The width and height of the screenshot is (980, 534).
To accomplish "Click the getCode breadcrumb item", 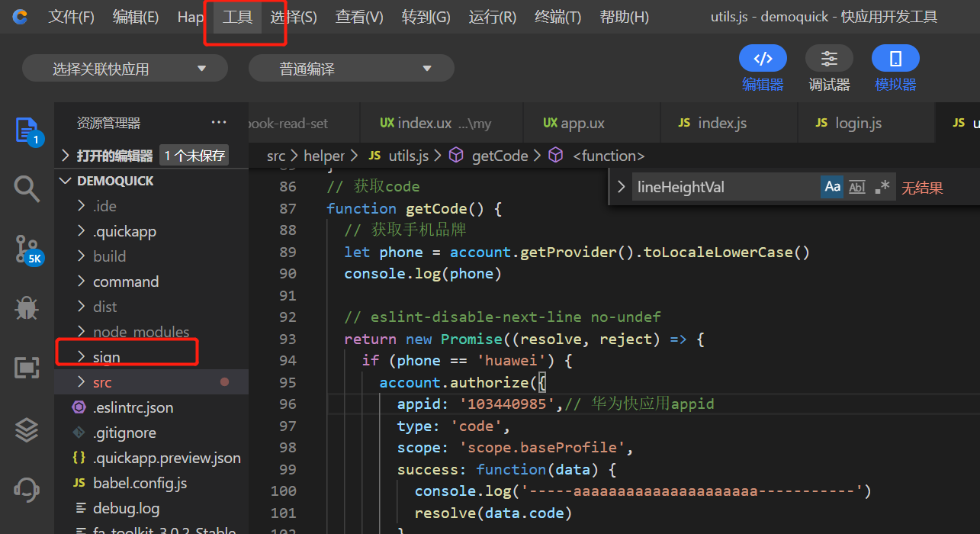I will point(500,156).
